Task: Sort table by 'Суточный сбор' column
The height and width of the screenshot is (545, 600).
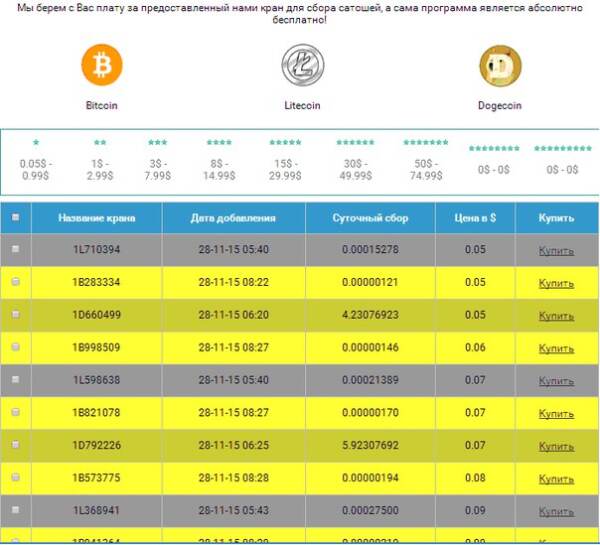Action: coord(369,217)
